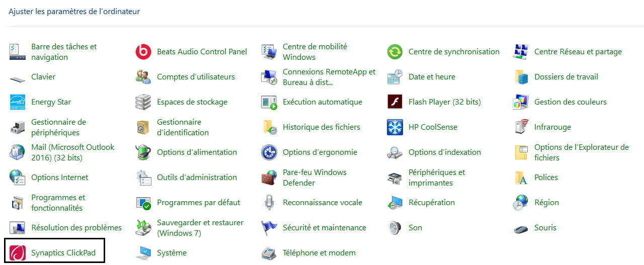Open the Beats Audio Control Panel icon
The height and width of the screenshot is (265, 644).
pos(143,52)
